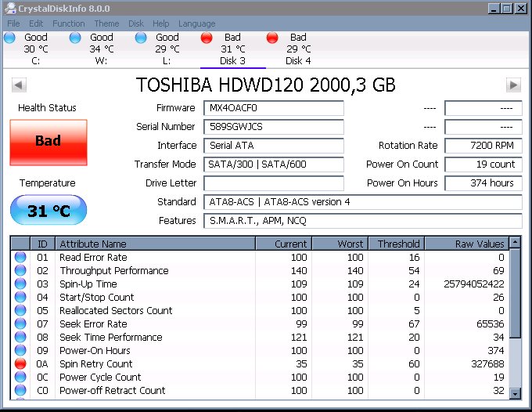Screen dimensions: 532x412
Task: Click the Rotation Rate value 7200 RPM
Action: tap(483, 146)
